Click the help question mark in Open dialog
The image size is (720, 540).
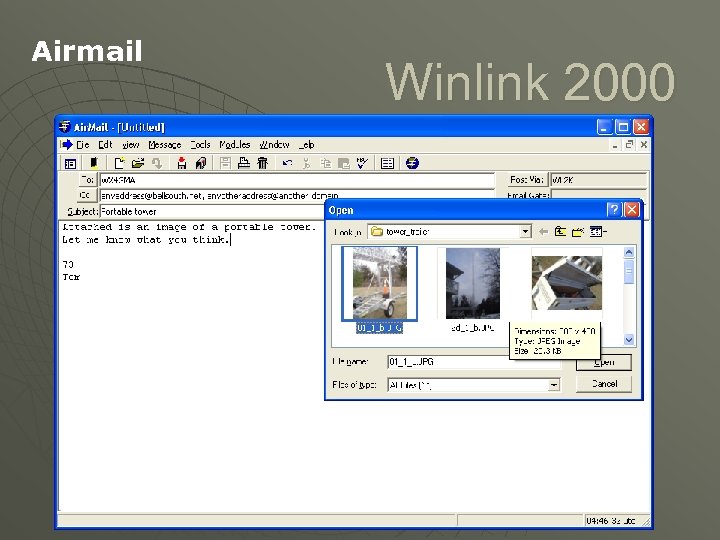[613, 210]
